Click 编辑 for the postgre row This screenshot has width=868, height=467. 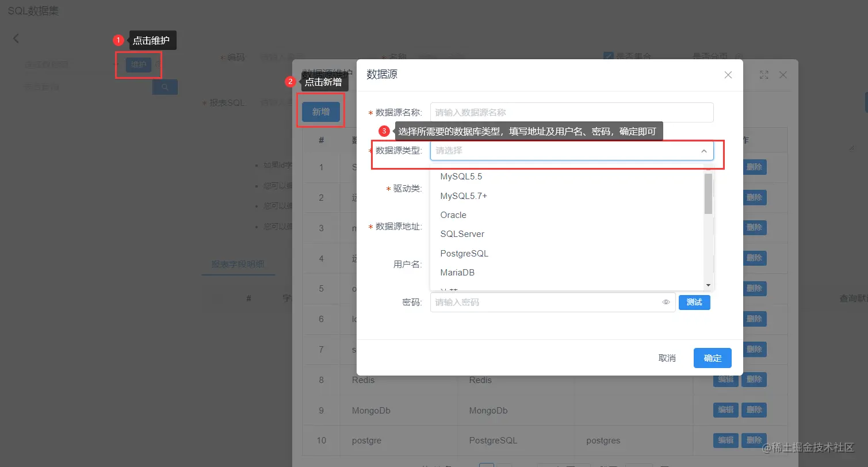(x=726, y=440)
